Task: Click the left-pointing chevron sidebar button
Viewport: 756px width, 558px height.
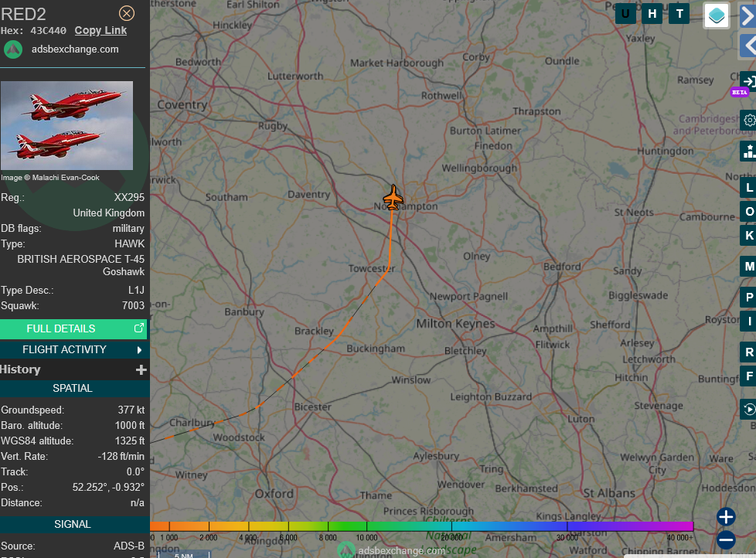Action: pyautogui.click(x=747, y=46)
